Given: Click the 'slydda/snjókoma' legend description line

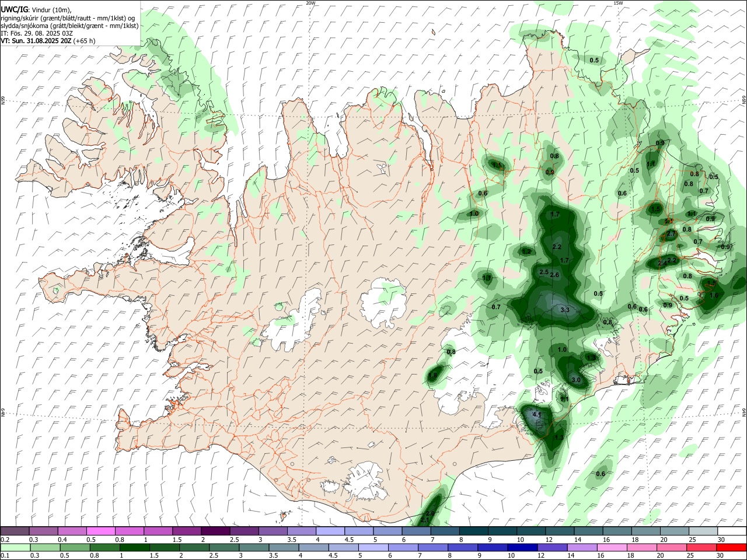Looking at the screenshot, I should pyautogui.click(x=69, y=26).
